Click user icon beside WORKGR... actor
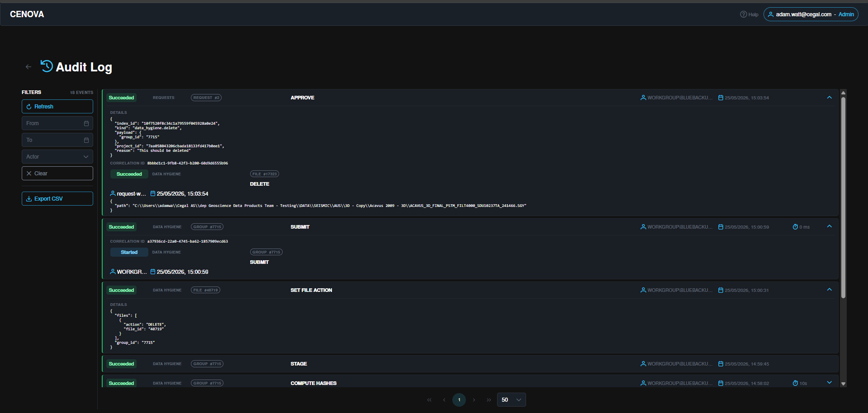The height and width of the screenshot is (413, 868). click(113, 272)
